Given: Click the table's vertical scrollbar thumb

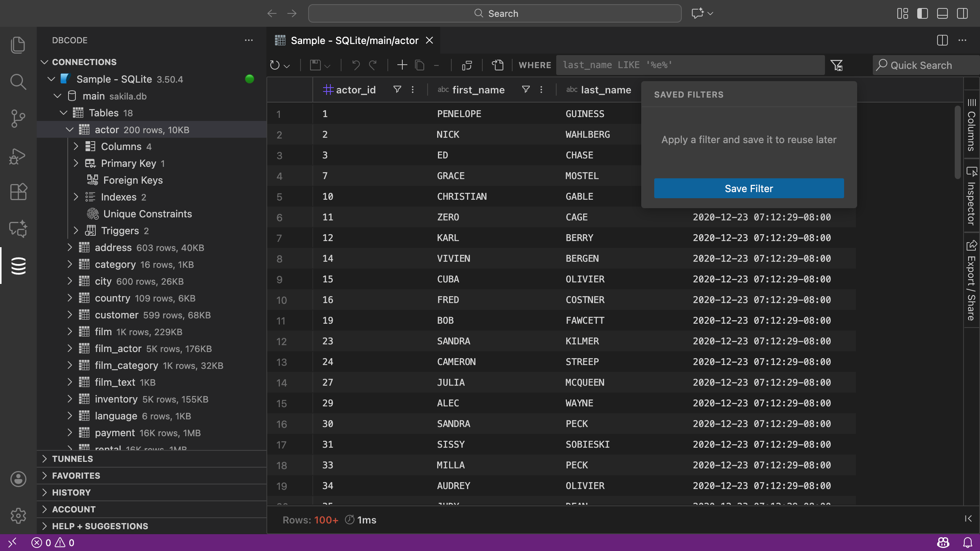Looking at the screenshot, I should [x=957, y=142].
